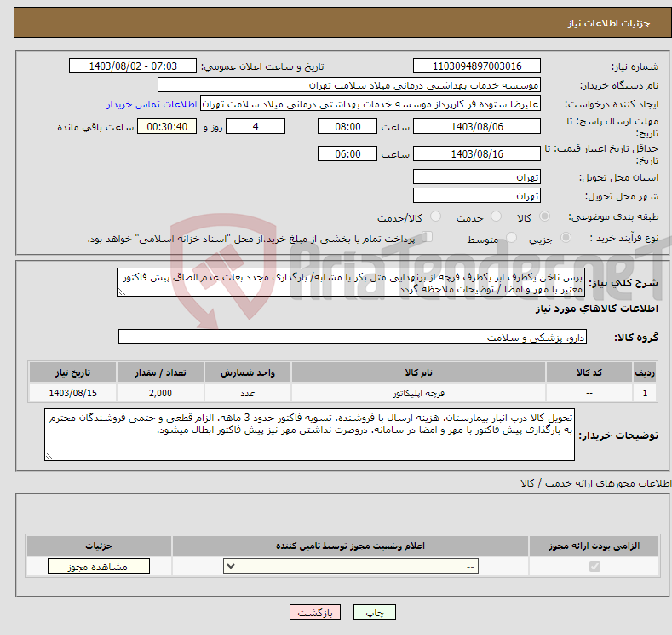
Task: Click the بازگشت back button
Action: (315, 612)
